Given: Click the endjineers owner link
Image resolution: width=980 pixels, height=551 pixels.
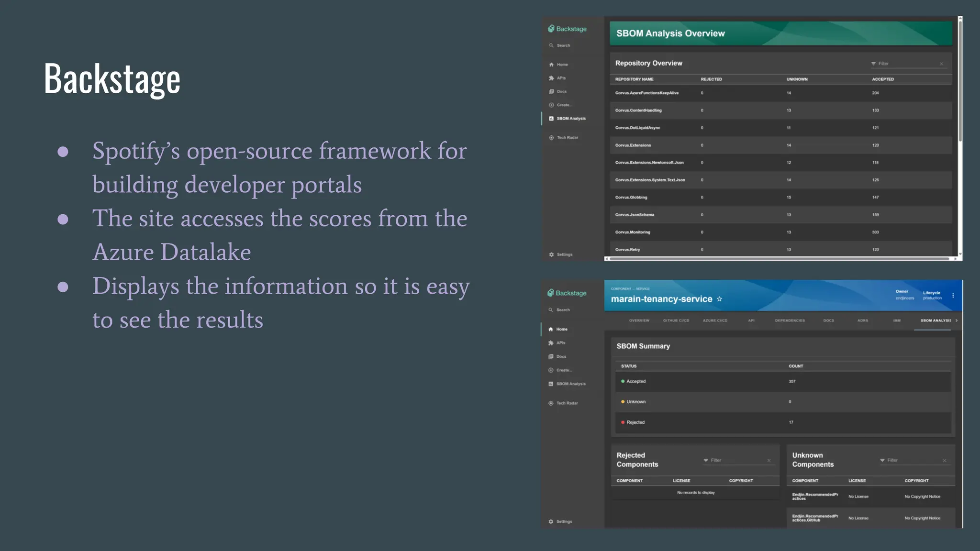Looking at the screenshot, I should [x=904, y=298].
